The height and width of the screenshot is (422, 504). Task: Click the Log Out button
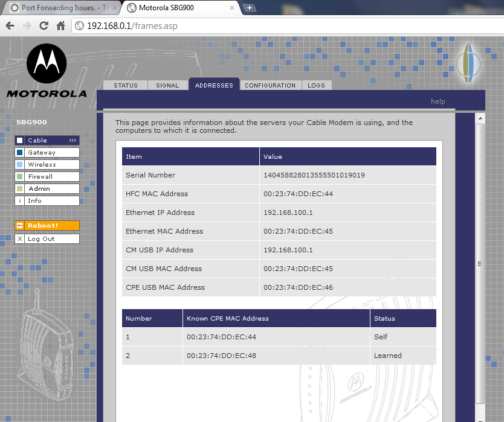[47, 238]
